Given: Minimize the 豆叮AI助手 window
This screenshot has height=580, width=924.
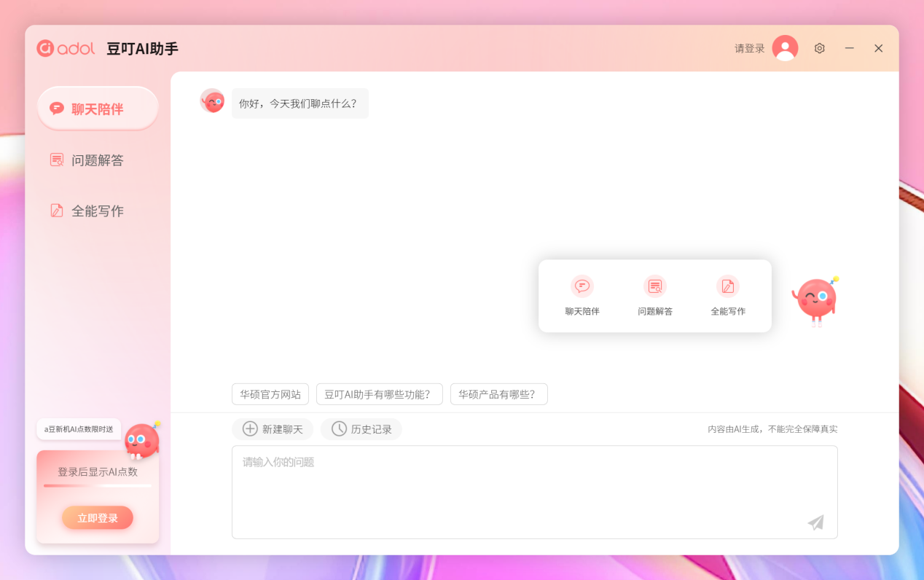Looking at the screenshot, I should click(x=850, y=48).
